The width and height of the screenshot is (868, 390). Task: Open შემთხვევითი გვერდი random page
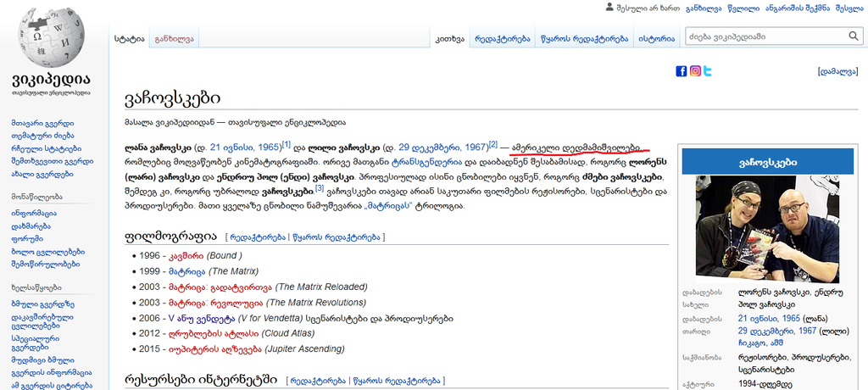(x=52, y=161)
